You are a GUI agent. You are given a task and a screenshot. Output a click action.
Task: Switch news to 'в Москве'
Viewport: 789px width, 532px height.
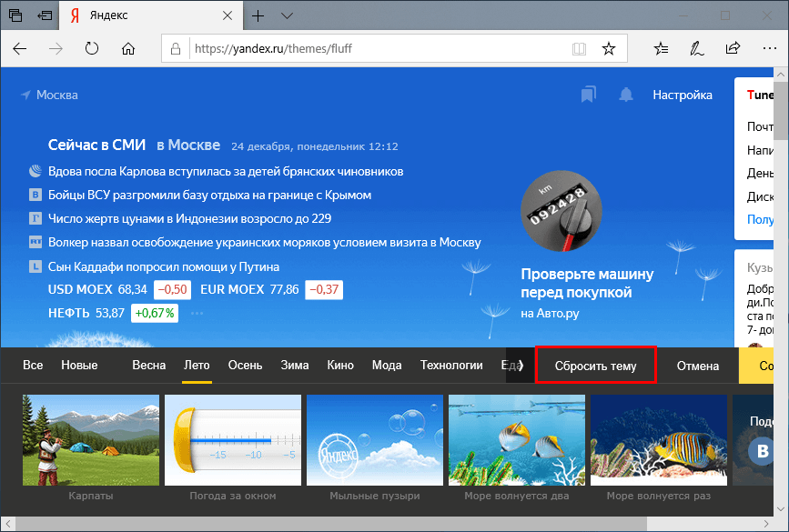[x=188, y=146]
